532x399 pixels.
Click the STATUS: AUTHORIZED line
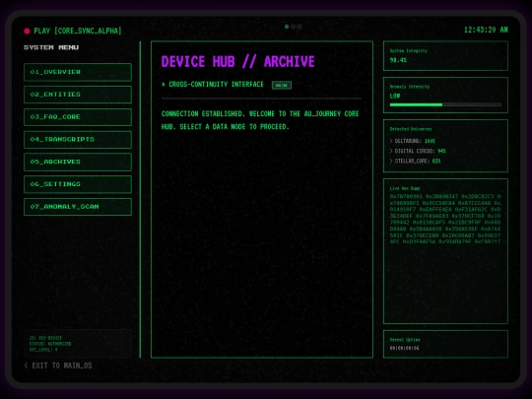50,344
